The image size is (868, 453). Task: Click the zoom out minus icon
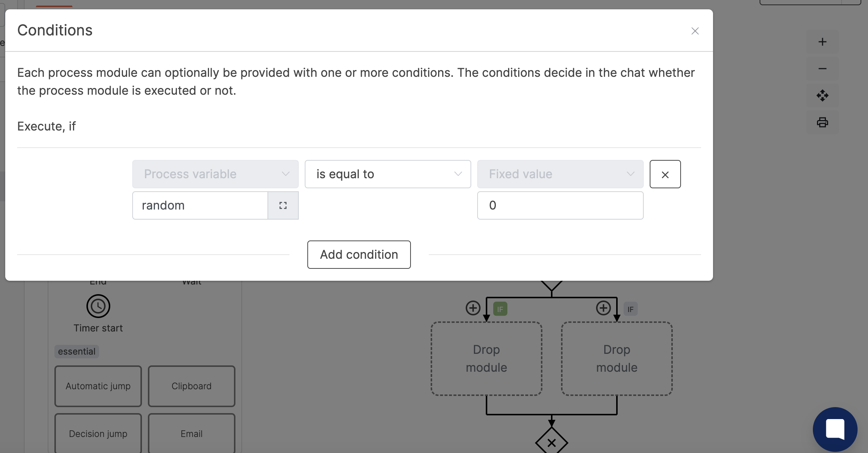[822, 69]
